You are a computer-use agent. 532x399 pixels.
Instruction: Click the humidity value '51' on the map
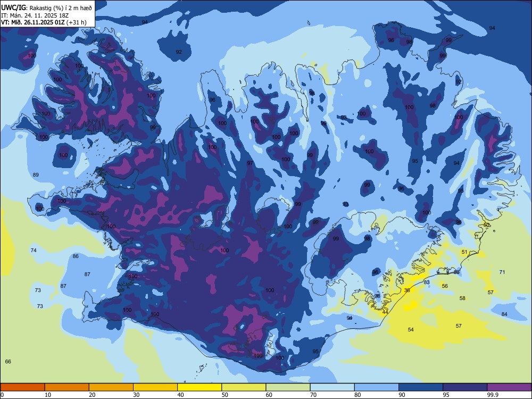click(x=464, y=252)
